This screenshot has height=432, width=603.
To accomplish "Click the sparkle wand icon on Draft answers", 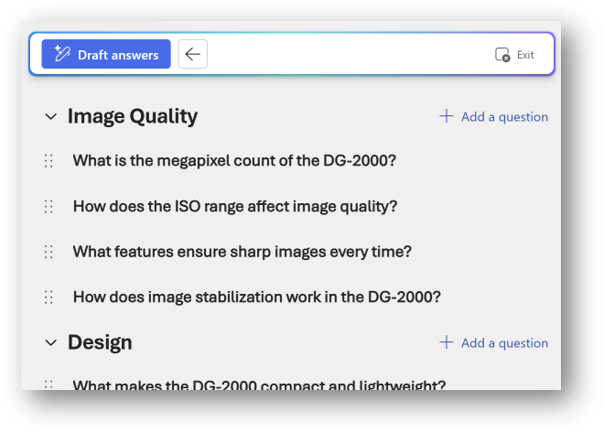I will (62, 54).
